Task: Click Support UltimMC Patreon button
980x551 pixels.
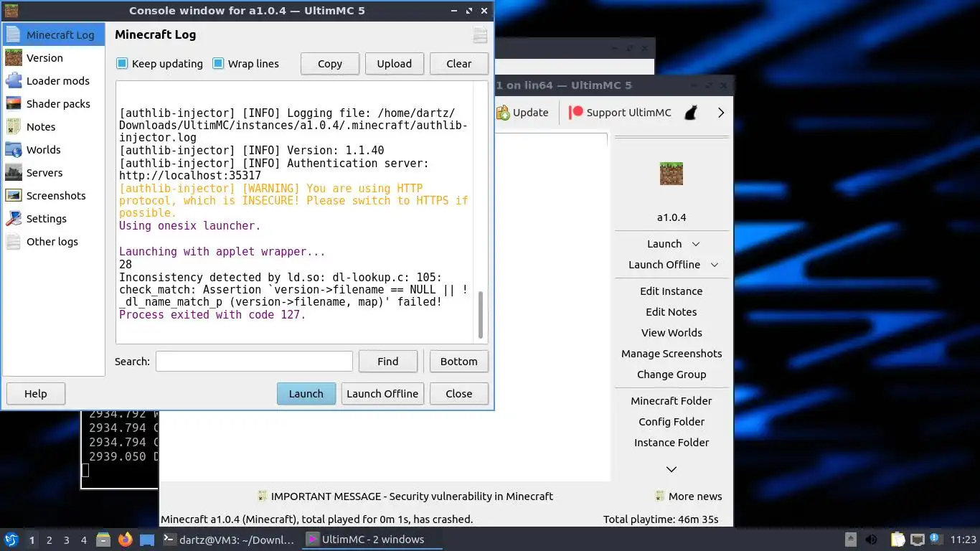Action: tap(621, 112)
